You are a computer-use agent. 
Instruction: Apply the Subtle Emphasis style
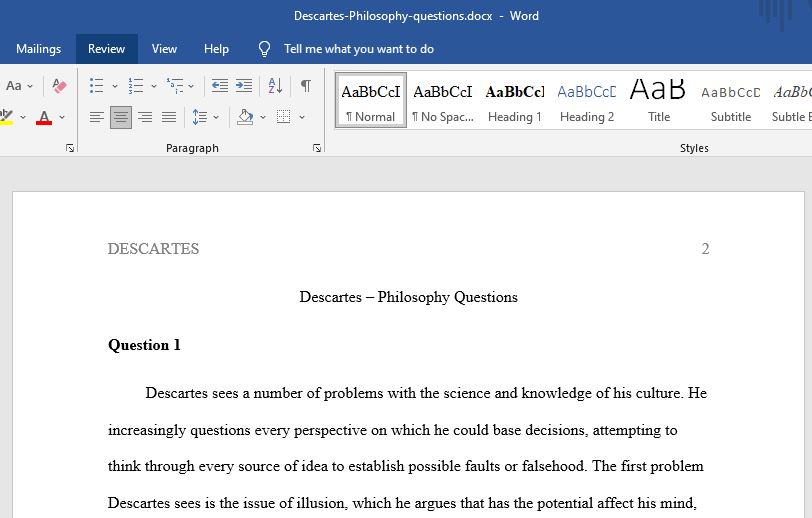(791, 100)
